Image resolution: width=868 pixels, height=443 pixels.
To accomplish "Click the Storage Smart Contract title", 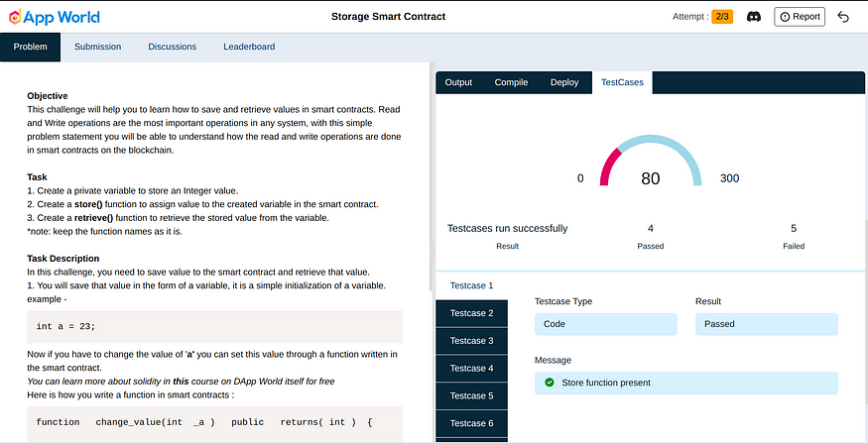I will [388, 17].
